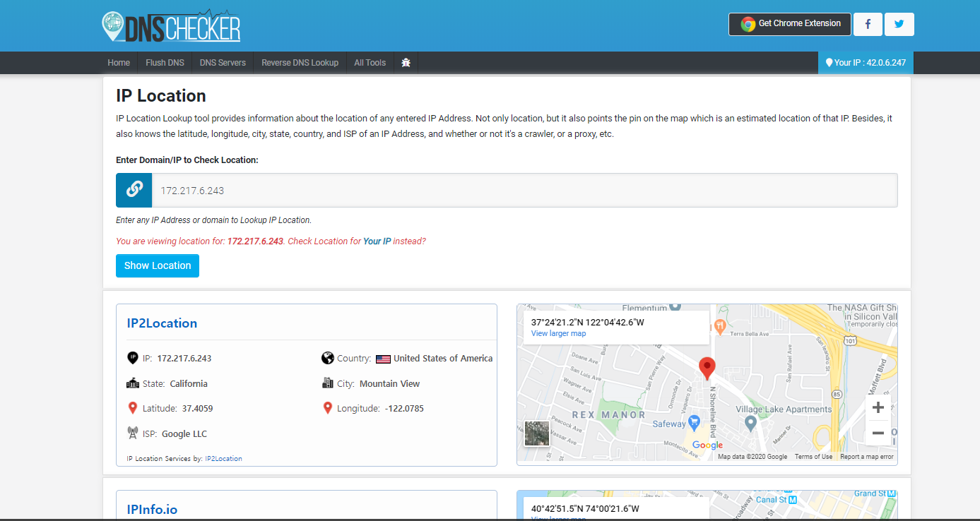
Task: Open All Tools menu
Action: pos(370,63)
